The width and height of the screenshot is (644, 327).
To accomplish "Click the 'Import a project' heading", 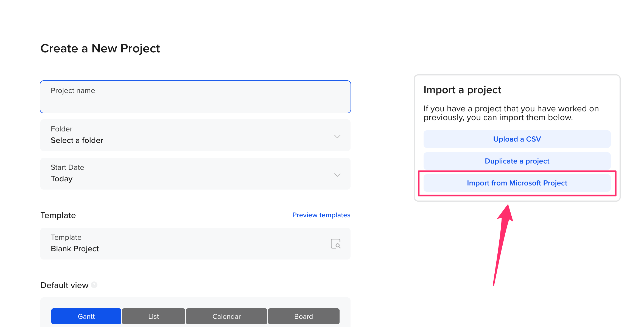I will point(462,90).
